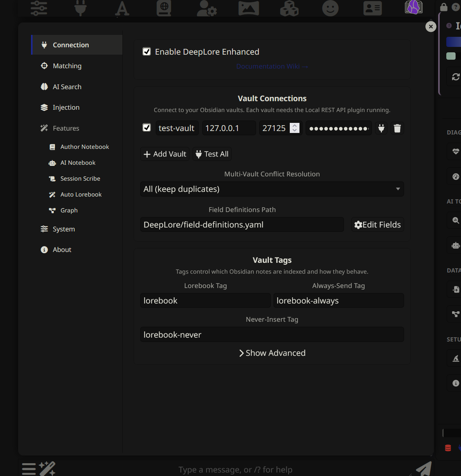This screenshot has width=461, height=476.
Task: Click the file import icon in right panel
Action: coord(456,289)
